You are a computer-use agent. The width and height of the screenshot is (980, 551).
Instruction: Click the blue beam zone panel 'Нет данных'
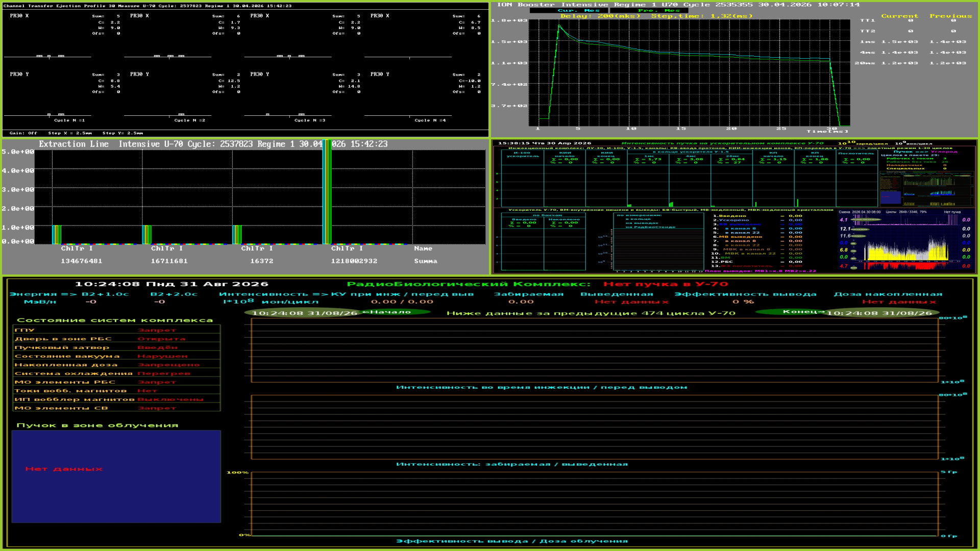[116, 477]
